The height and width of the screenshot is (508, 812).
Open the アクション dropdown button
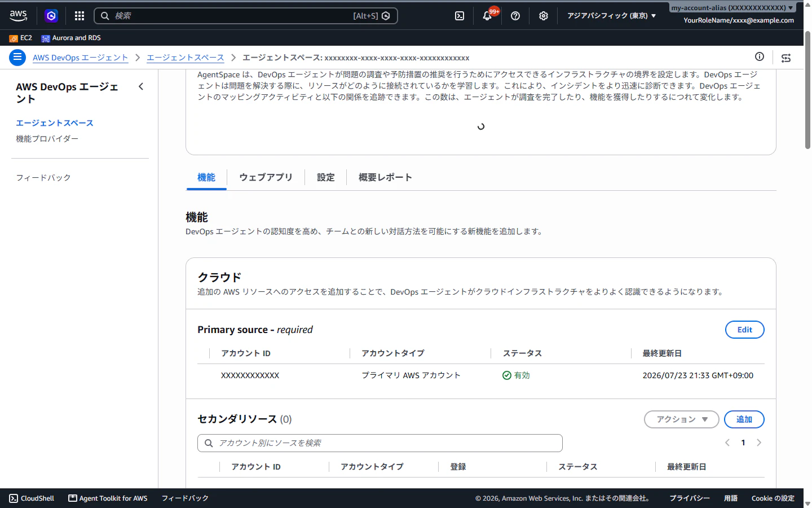[x=682, y=419]
